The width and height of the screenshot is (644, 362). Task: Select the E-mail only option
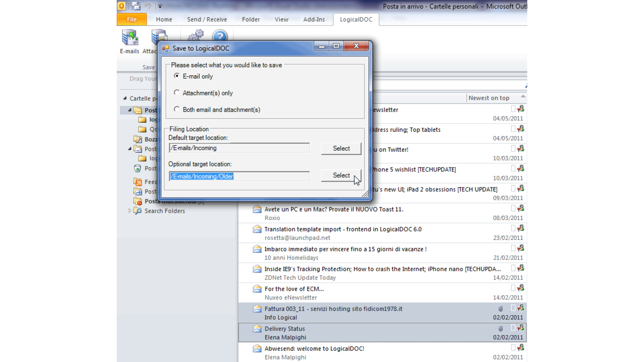click(177, 76)
